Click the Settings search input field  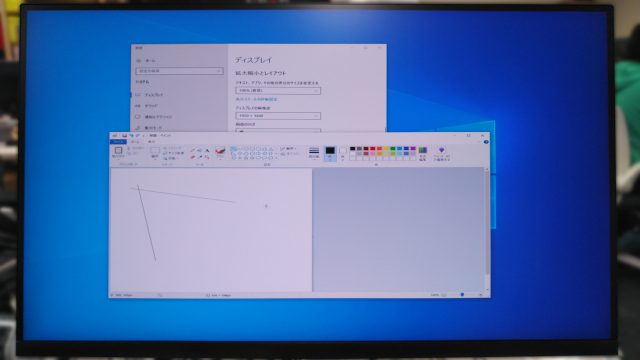click(x=180, y=71)
